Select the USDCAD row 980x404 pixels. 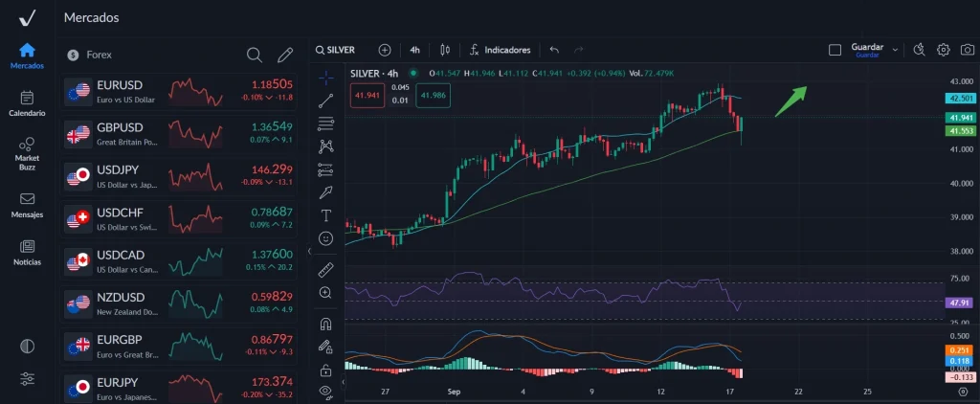pyautogui.click(x=178, y=260)
